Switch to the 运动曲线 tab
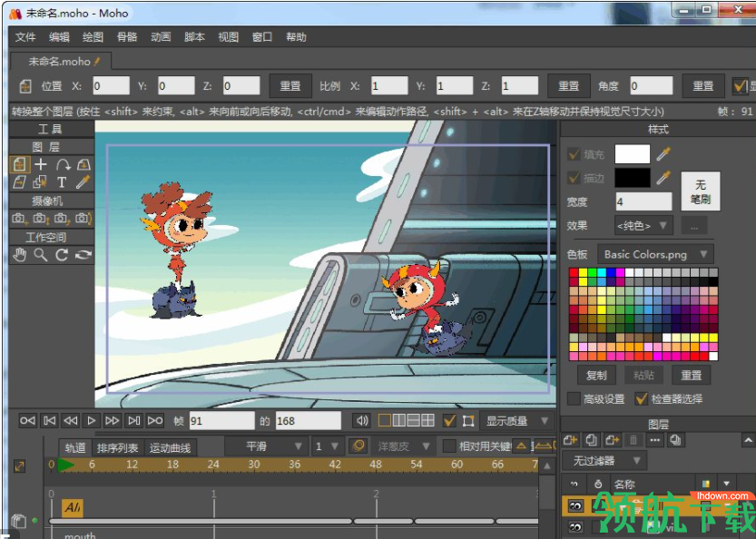 click(170, 448)
